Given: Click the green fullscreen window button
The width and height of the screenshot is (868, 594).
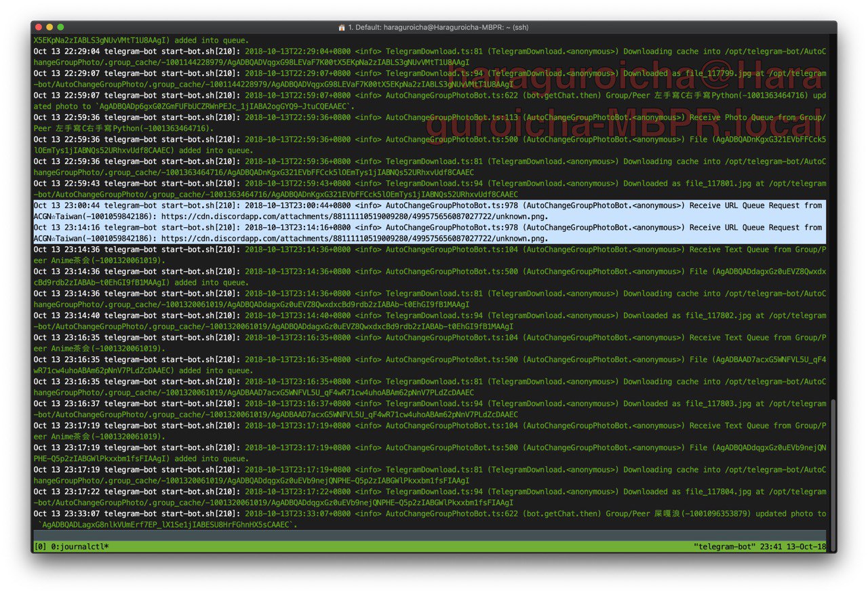Looking at the screenshot, I should click(x=60, y=27).
